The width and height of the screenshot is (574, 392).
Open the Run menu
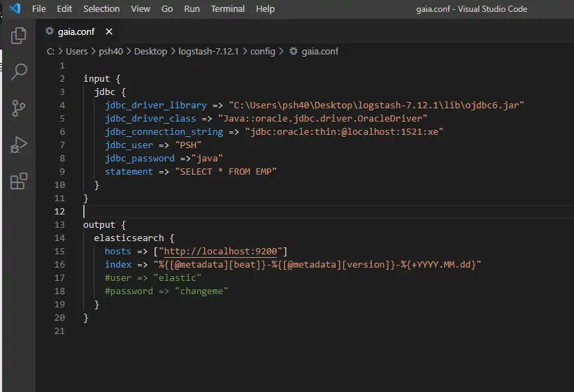(x=192, y=9)
